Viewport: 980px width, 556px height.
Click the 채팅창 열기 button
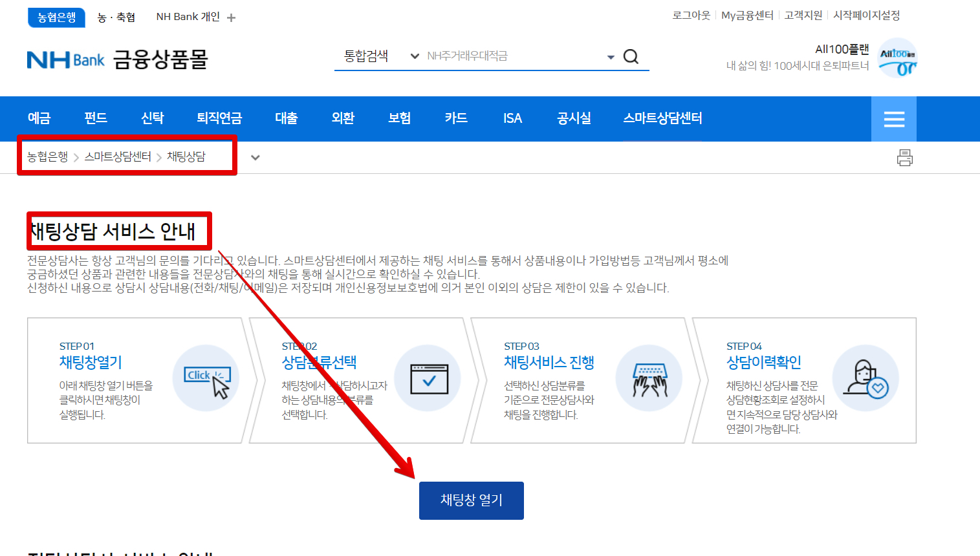472,500
